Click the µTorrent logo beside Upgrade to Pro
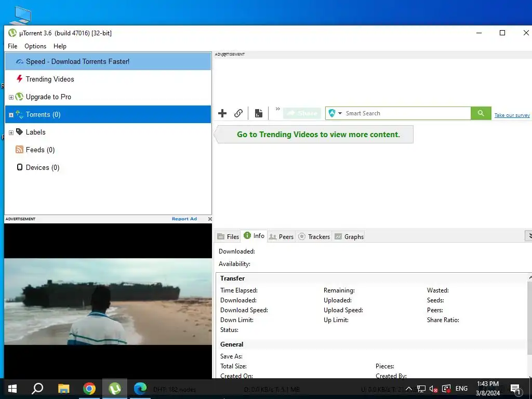 click(x=19, y=97)
